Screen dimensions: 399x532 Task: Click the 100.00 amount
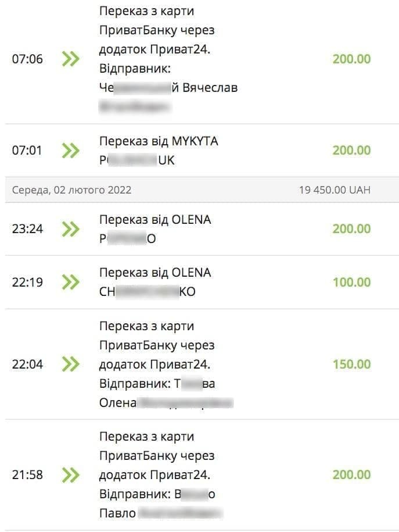tap(351, 283)
